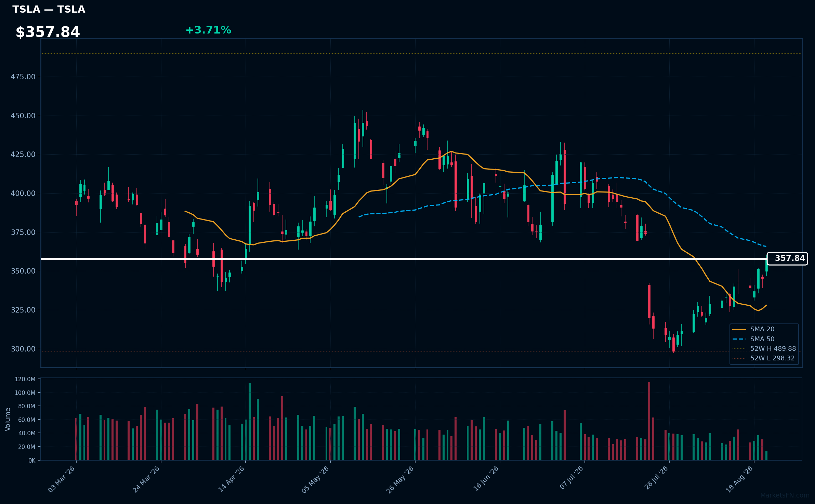Click the 16 Jun '26 date label
Screen dimensions: 815x504
click(486, 479)
